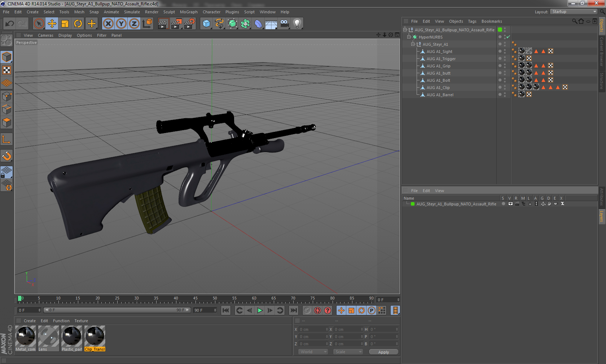The width and height of the screenshot is (606, 364).
Task: Toggle Z axis lock
Action: [x=134, y=24]
